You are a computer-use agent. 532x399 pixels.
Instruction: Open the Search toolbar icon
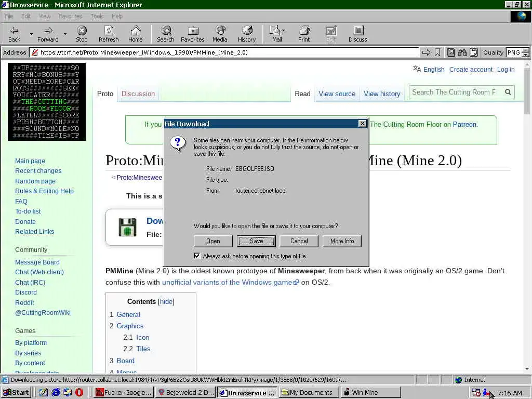pos(166,34)
